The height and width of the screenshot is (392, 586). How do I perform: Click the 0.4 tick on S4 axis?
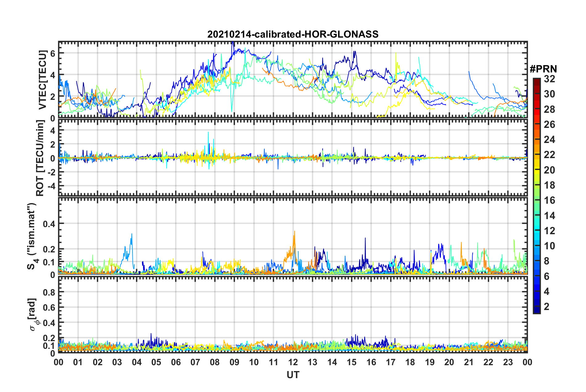49,224
